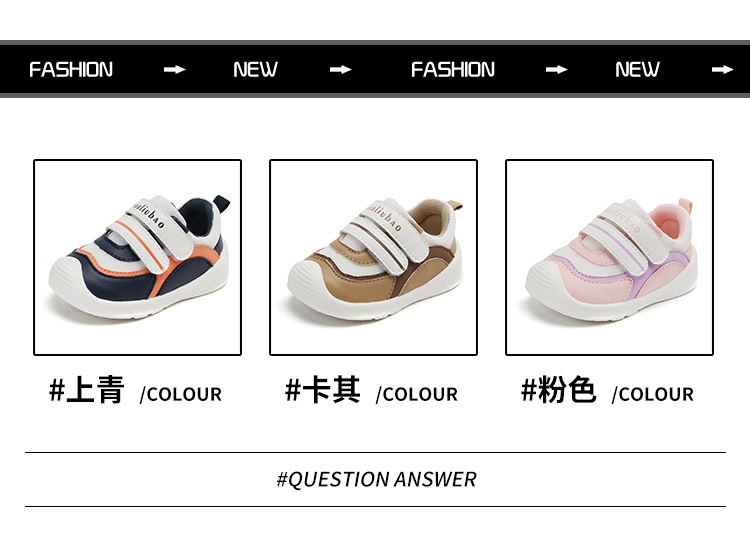
Task: Click the second FASHION text in the banner
Action: tap(453, 70)
